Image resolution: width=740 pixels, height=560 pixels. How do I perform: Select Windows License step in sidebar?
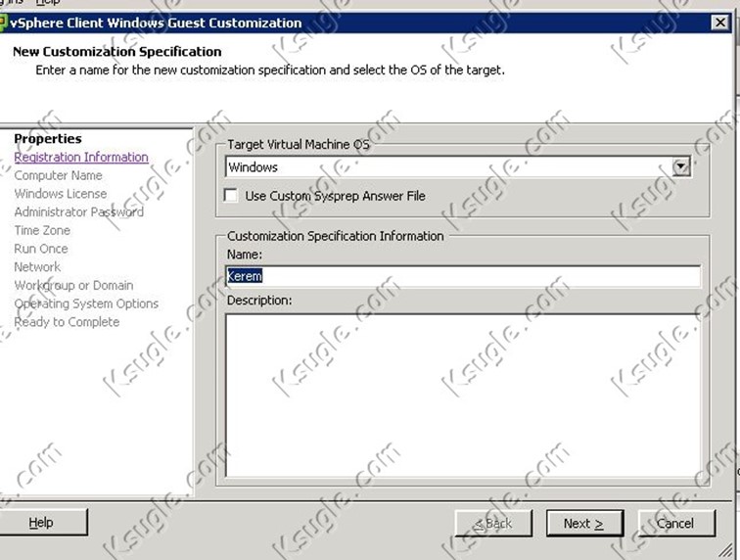click(61, 194)
